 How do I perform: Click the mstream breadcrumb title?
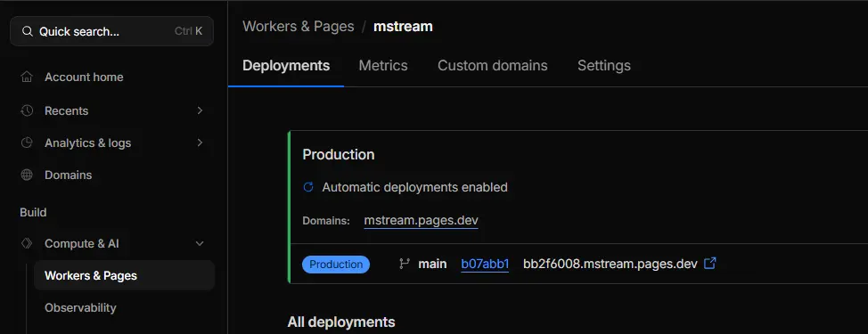click(x=403, y=26)
